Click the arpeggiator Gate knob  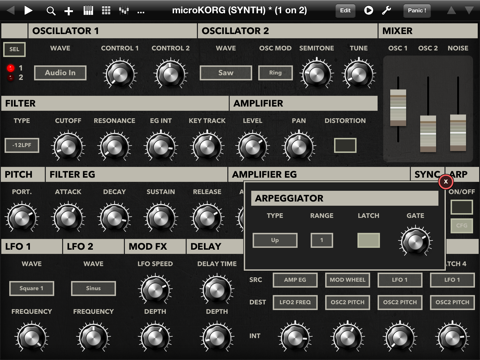click(415, 242)
